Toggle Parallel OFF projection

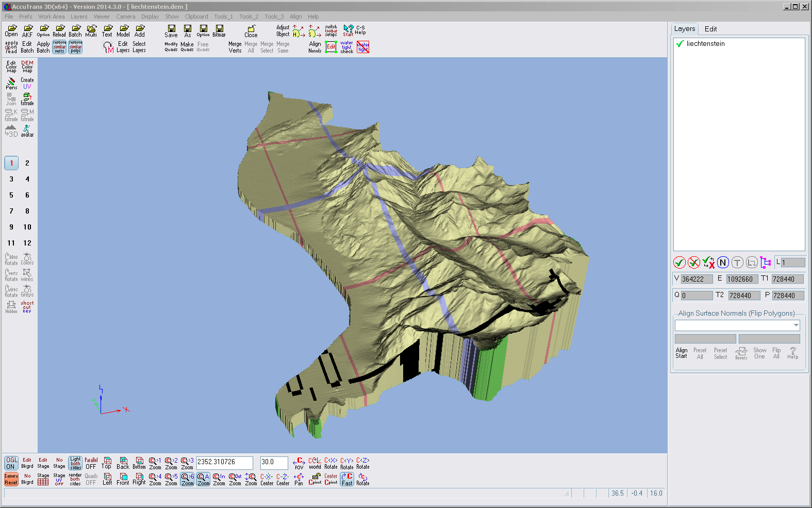[91, 463]
